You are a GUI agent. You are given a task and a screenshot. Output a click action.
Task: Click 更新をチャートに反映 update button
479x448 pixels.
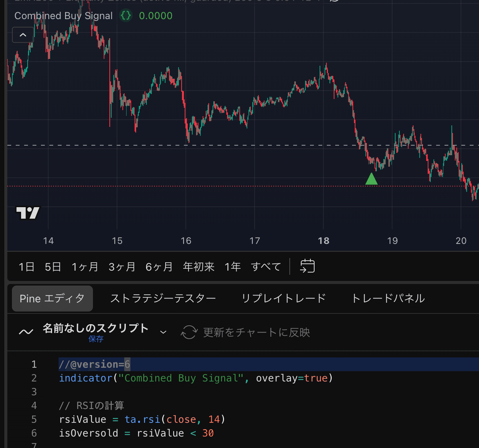coord(256,332)
